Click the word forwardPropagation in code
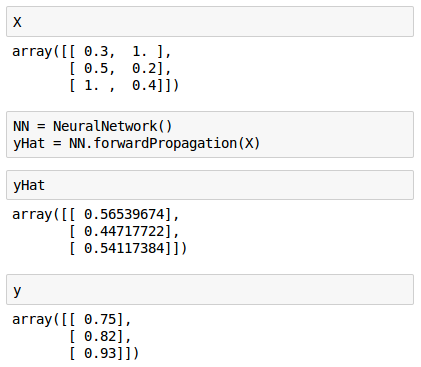The width and height of the screenshot is (421, 367). (165, 144)
